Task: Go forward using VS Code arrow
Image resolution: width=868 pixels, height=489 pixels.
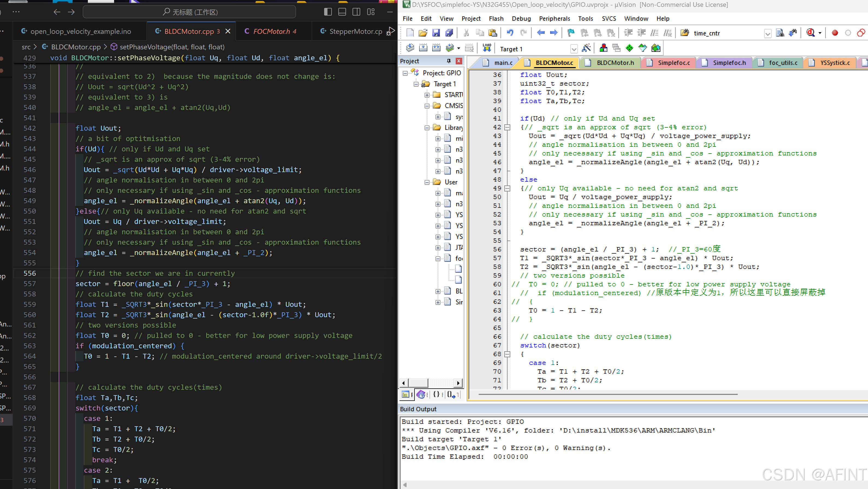Action: pos(71,12)
